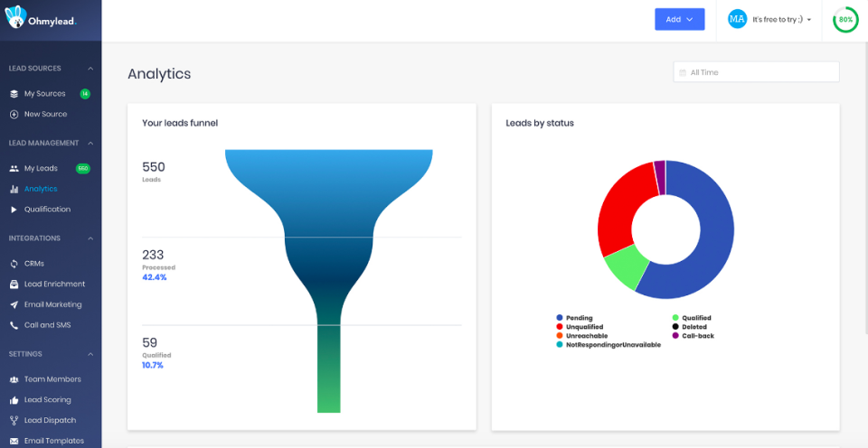Click the Analytics page heading
The width and height of the screenshot is (868, 448).
click(159, 73)
